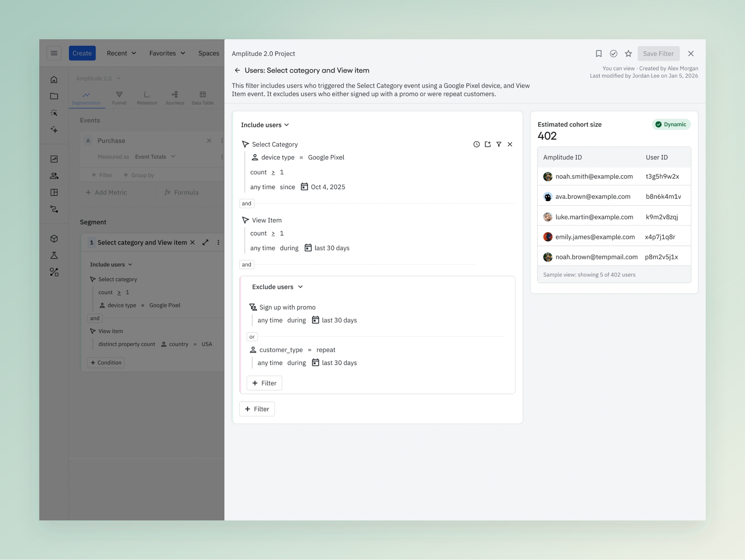The image size is (745, 560).
Task: Go to Home in left sidebar
Action: (x=54, y=80)
